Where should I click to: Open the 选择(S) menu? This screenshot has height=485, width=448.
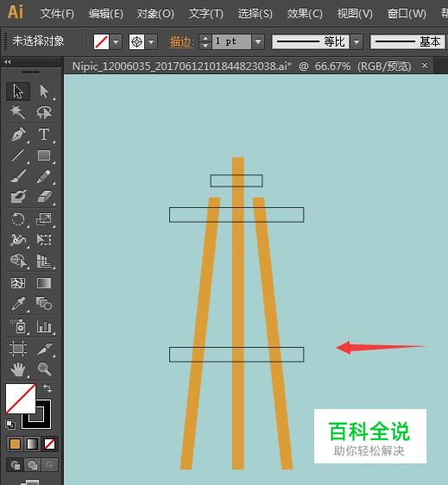point(256,14)
